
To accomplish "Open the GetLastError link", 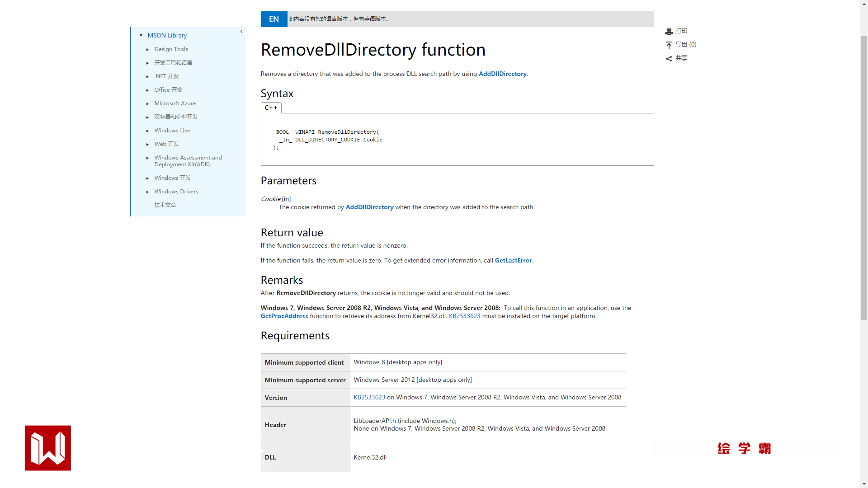I will pos(513,260).
